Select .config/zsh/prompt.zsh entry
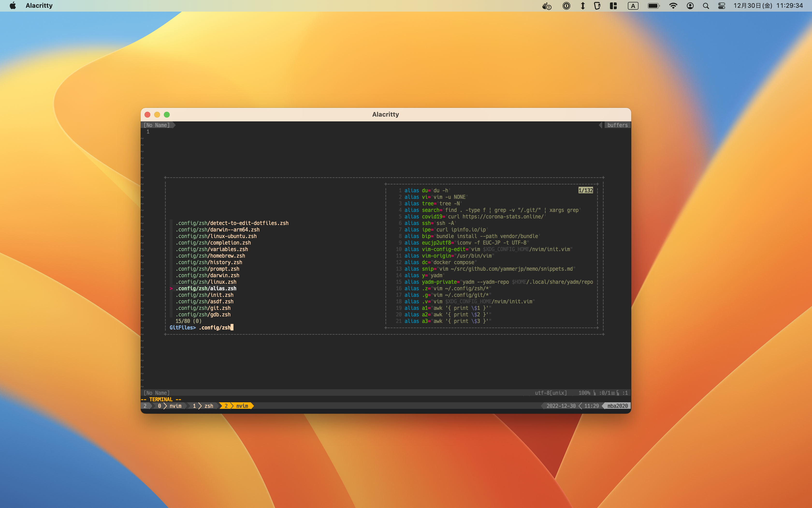This screenshot has height=508, width=812. click(x=207, y=269)
